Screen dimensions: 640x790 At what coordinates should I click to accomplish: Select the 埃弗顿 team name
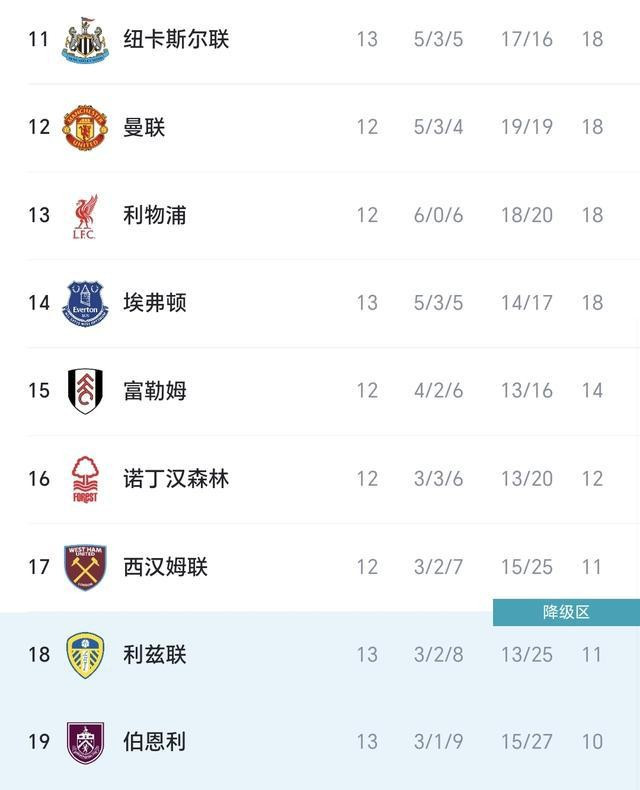(x=155, y=303)
